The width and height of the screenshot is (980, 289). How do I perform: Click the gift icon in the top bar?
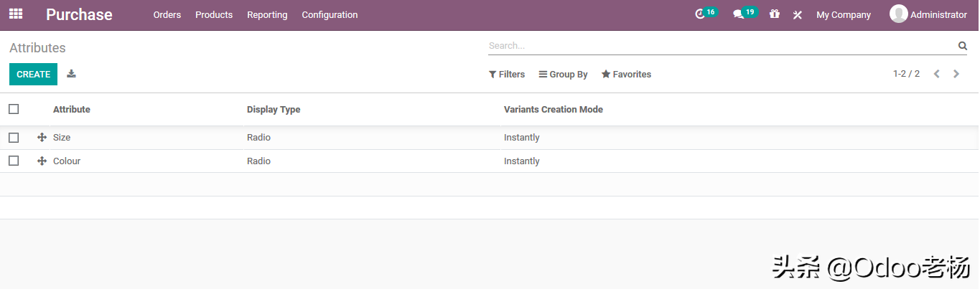774,14
